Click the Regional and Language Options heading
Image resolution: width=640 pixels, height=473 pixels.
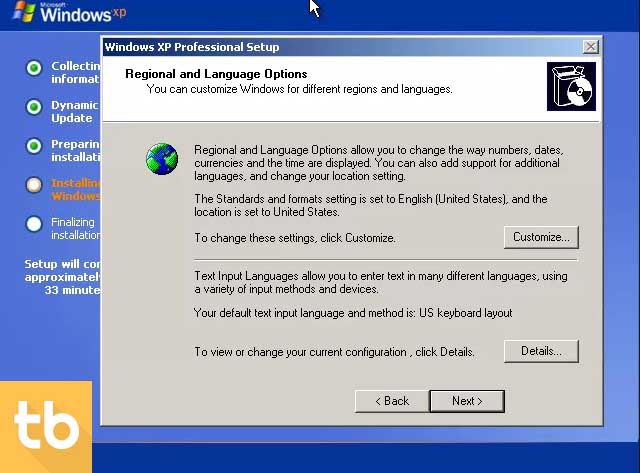(216, 74)
